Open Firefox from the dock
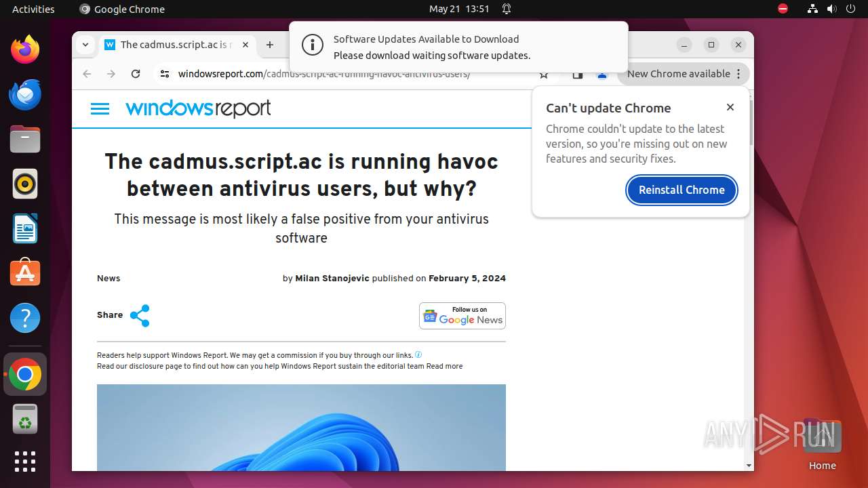 (25, 49)
